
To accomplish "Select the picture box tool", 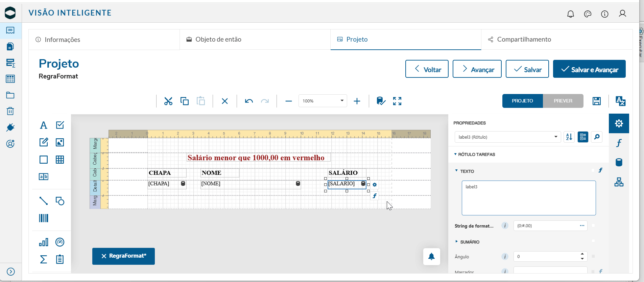I will pyautogui.click(x=60, y=142).
